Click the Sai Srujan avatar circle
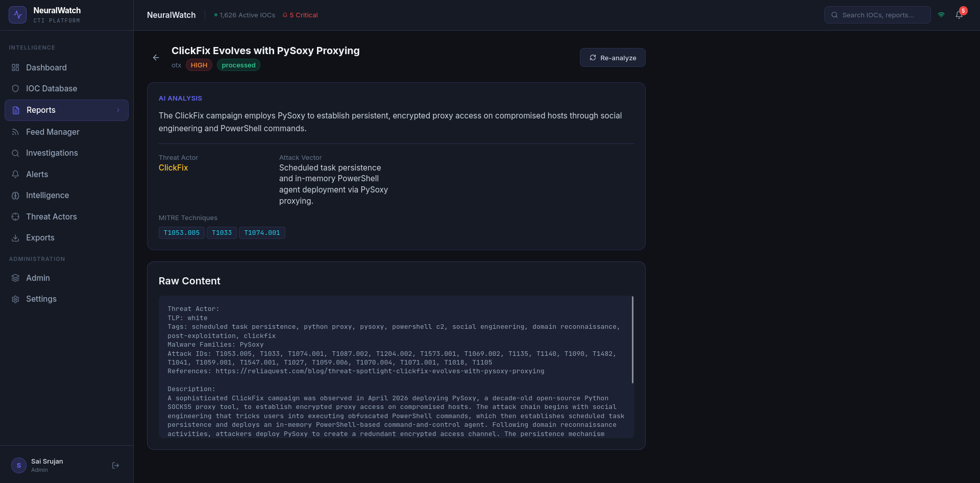This screenshot has width=980, height=483. (19, 465)
